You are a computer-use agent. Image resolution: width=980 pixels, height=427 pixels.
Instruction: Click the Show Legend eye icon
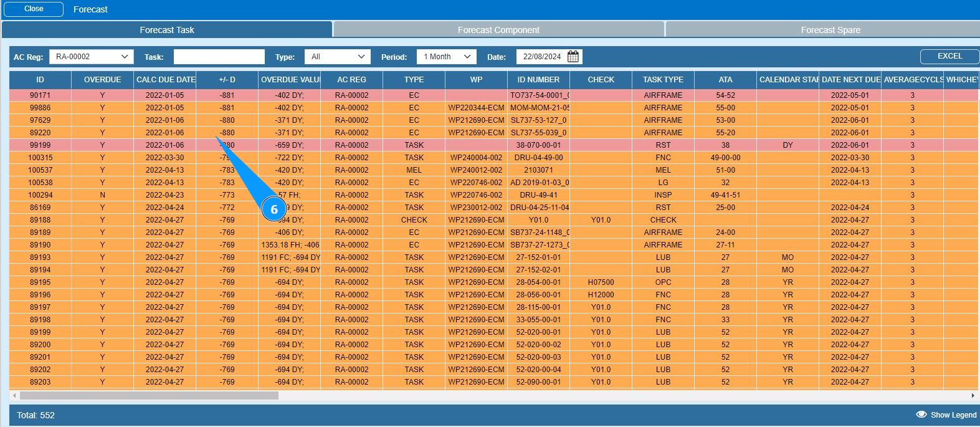pos(921,415)
